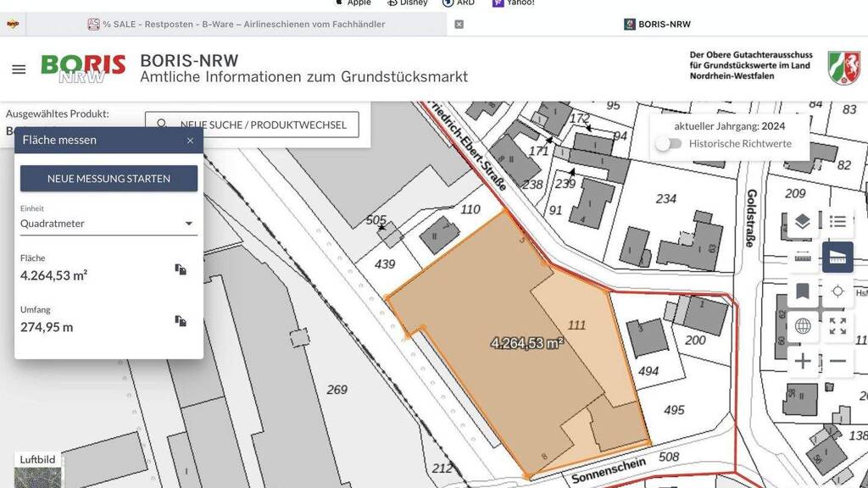This screenshot has width=868, height=488.
Task: Open the map layers panel icon
Action: click(x=803, y=222)
